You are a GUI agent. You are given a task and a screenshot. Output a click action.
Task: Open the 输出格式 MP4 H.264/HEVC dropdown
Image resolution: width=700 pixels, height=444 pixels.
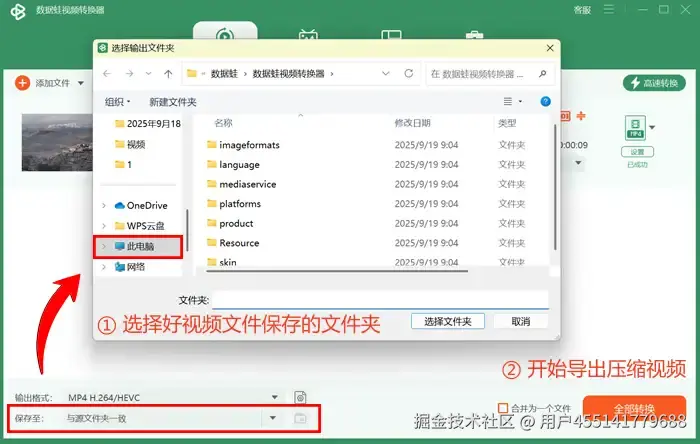click(275, 397)
